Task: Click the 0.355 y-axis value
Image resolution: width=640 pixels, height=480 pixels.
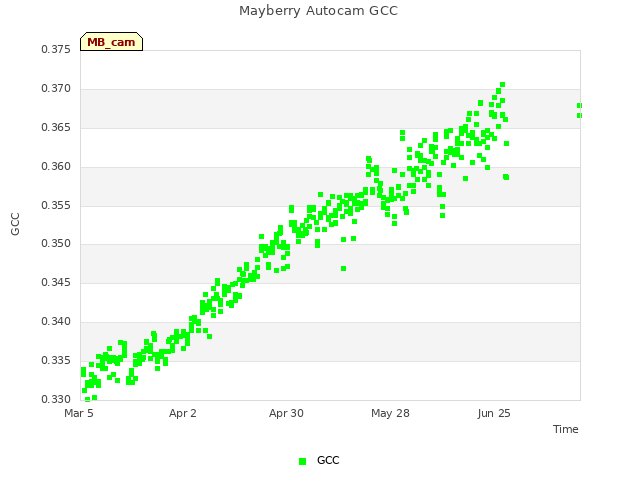Action: pos(56,205)
